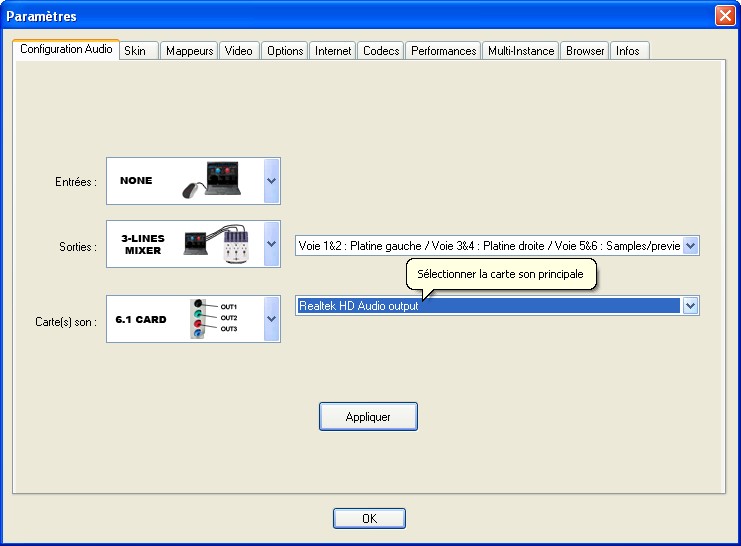Switch to the Configuration Audio tab
Screen dimensions: 741x546
click(66, 49)
